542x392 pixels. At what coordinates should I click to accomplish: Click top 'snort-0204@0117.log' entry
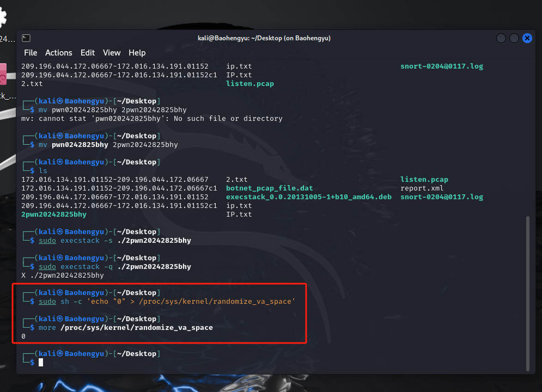(442, 66)
